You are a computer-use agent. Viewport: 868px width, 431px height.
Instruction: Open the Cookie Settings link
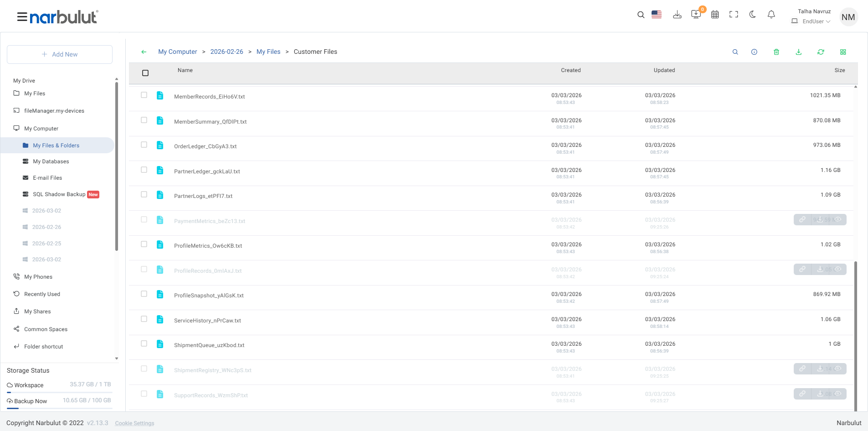point(134,423)
